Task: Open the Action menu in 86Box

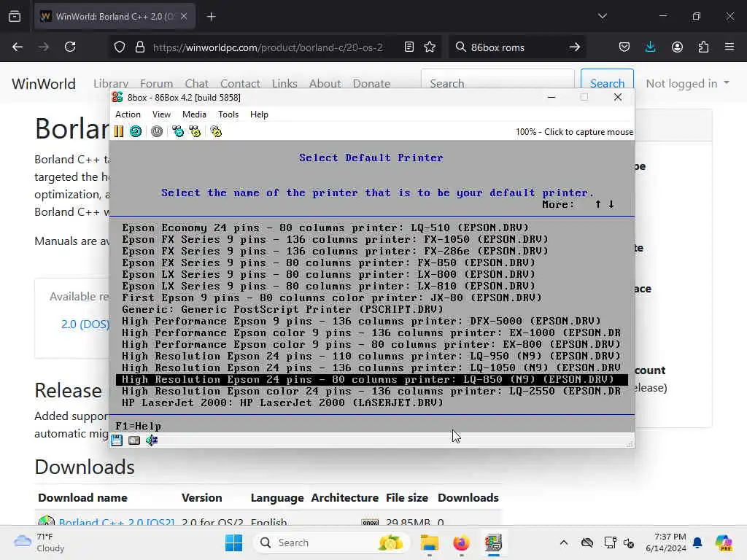Action: 128,114
